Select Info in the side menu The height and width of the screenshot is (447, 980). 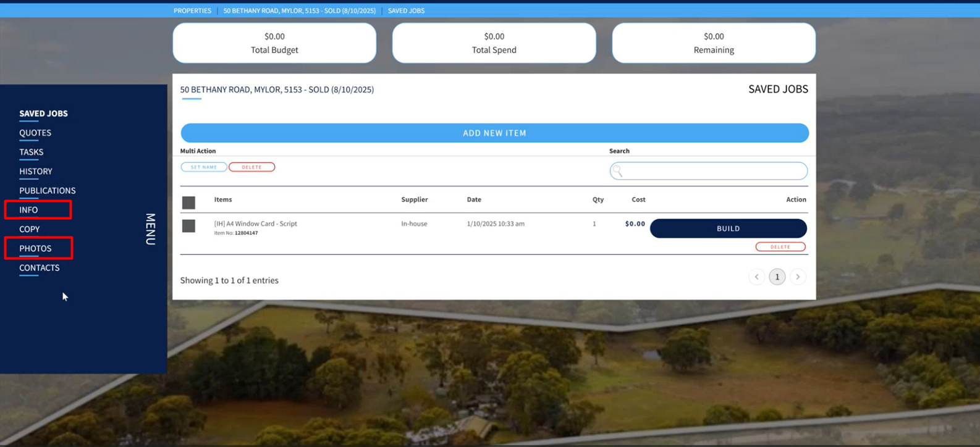pos(28,210)
